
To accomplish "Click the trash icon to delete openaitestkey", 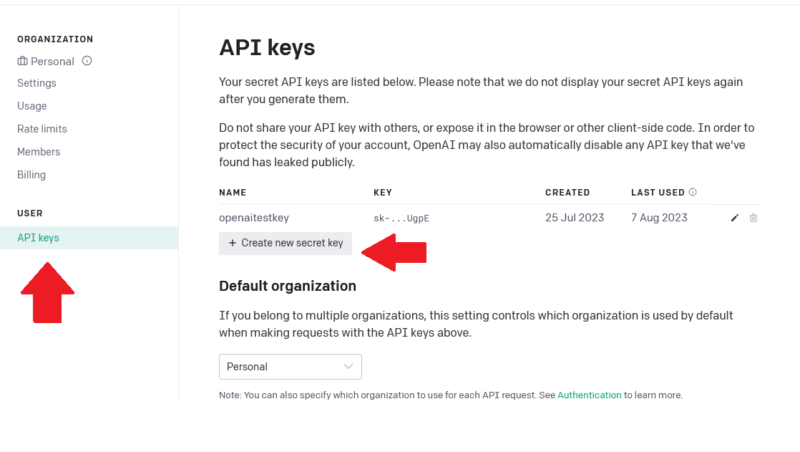I will [x=753, y=218].
